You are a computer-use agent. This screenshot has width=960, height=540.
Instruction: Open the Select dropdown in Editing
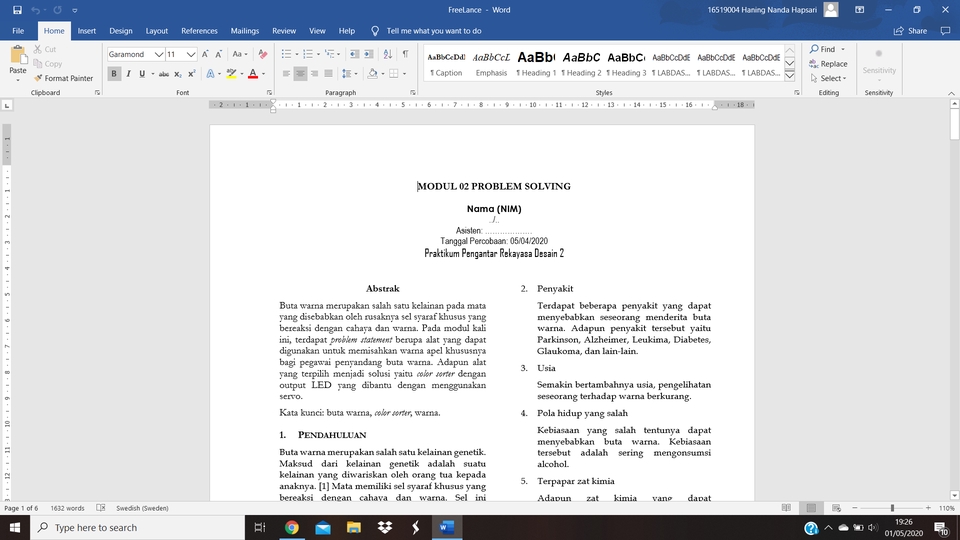point(828,78)
